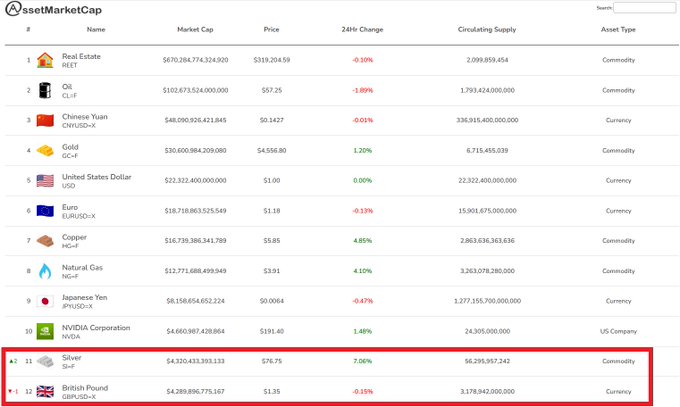Click the United States flag icon
Viewport: 680px width, 407px height.
45,181
